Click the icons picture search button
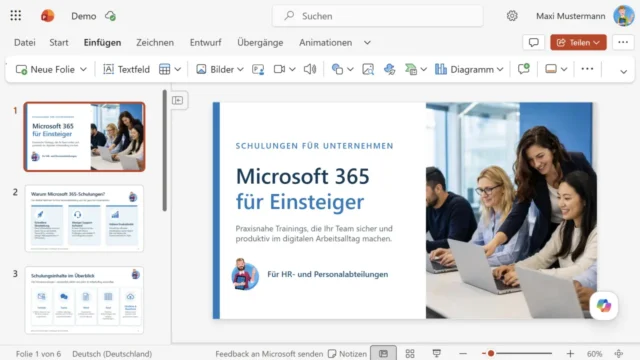Screen dimensions: 640x360 pyautogui.click(x=368, y=69)
